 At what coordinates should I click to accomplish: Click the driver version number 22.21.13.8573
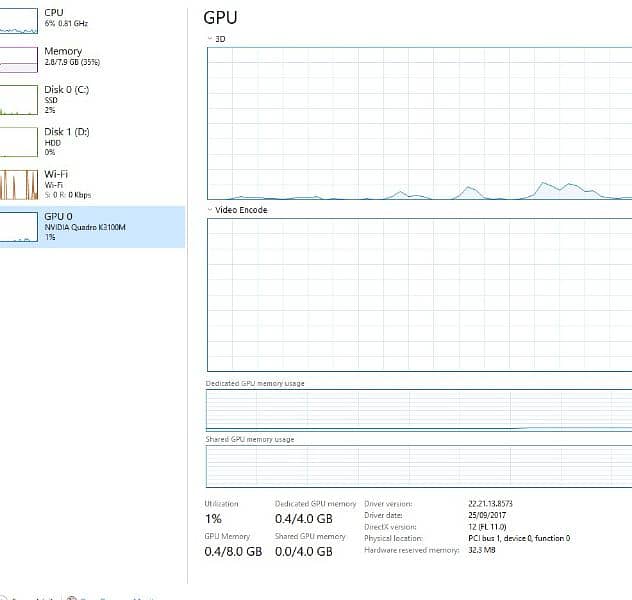[x=496, y=504]
